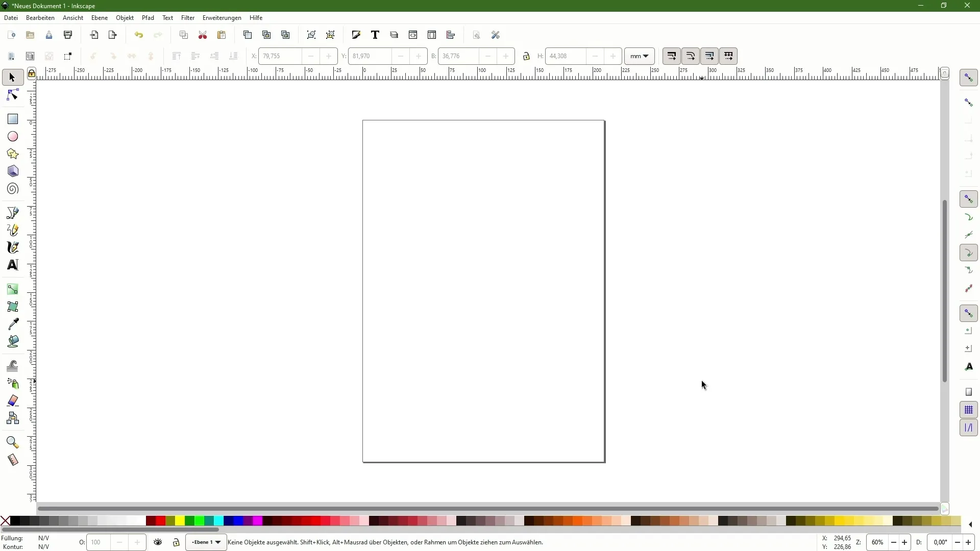Select the Measure ruler tool
Viewport: 980px width, 551px height.
point(12,460)
